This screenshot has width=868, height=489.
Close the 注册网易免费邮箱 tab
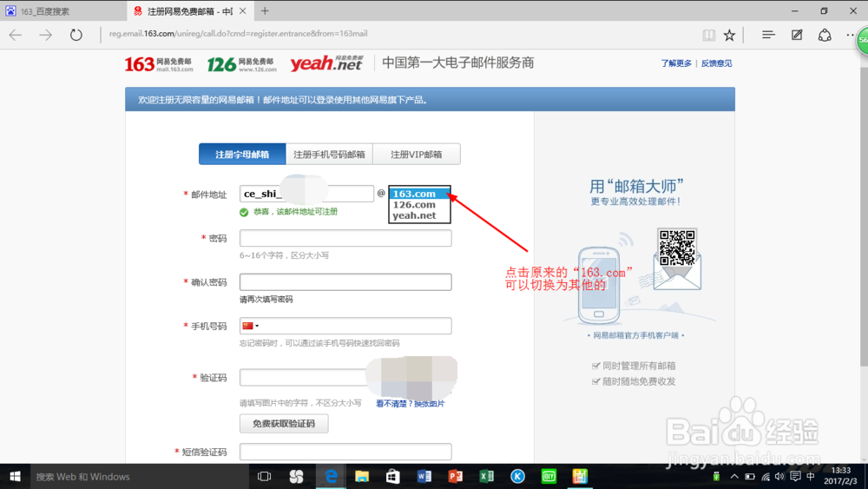click(242, 10)
